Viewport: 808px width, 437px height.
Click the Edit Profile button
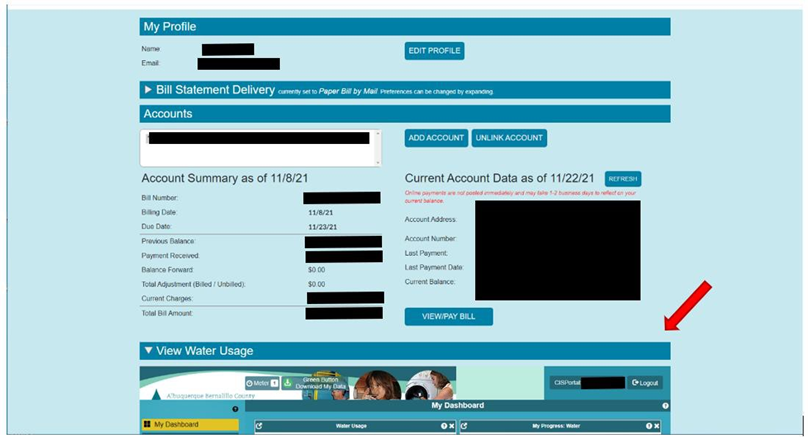[434, 51]
